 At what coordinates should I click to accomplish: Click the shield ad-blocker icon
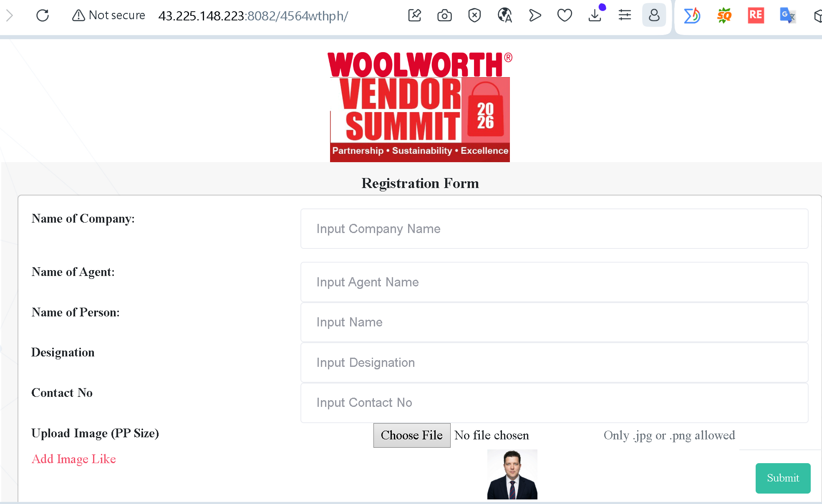[474, 15]
